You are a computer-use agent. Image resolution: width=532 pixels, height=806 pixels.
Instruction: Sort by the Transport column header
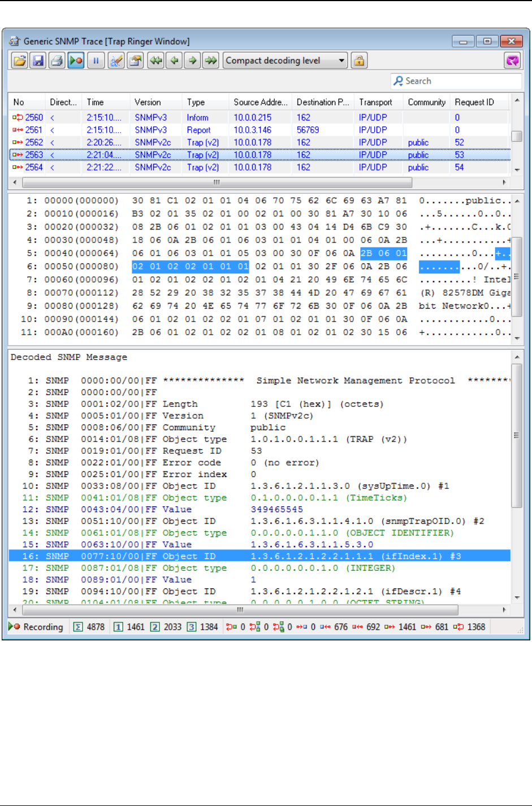[x=379, y=102]
